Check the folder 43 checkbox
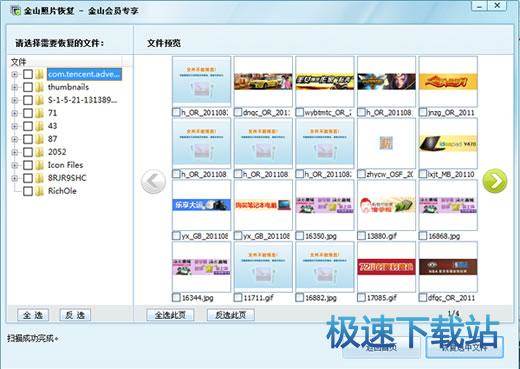The height and width of the screenshot is (369, 520). coord(28,126)
